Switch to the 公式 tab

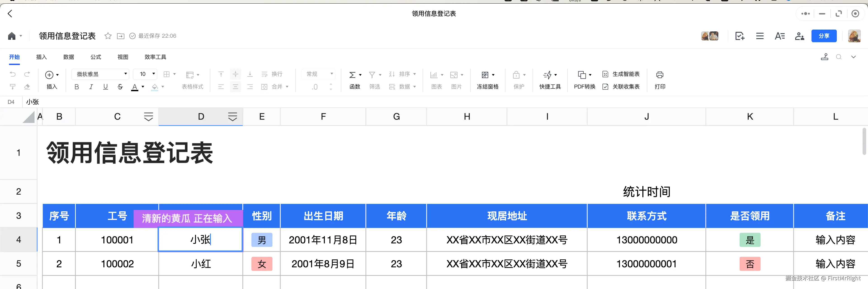tap(96, 57)
